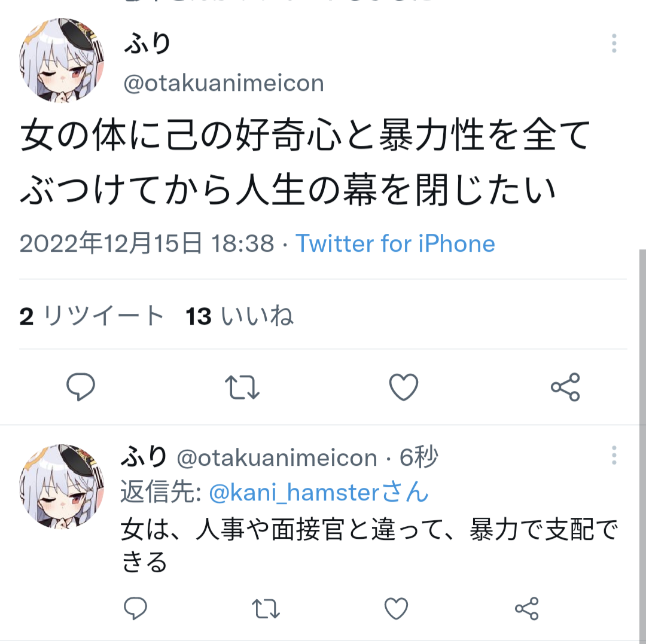Retweet the main tweet
Screen dimensions: 646x644
242,387
